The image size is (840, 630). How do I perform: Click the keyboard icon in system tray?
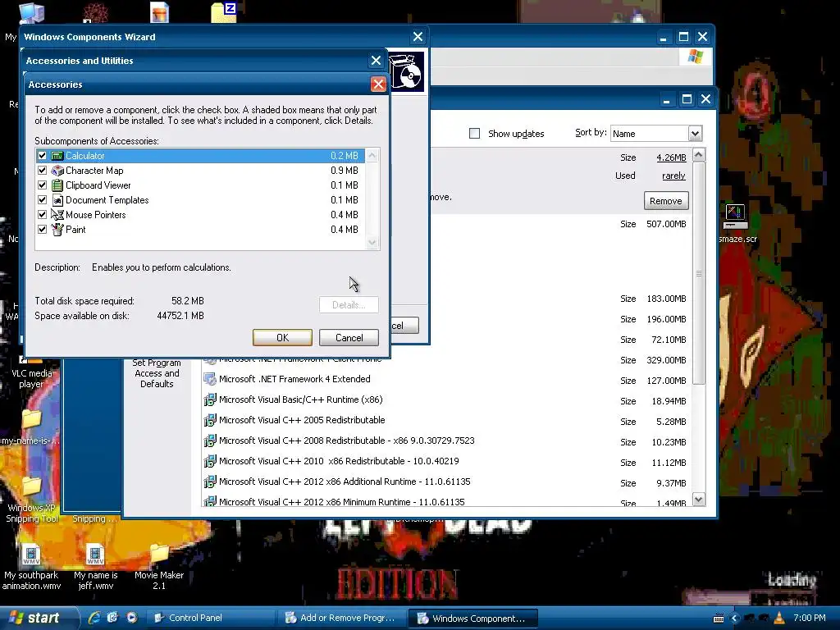719,619
